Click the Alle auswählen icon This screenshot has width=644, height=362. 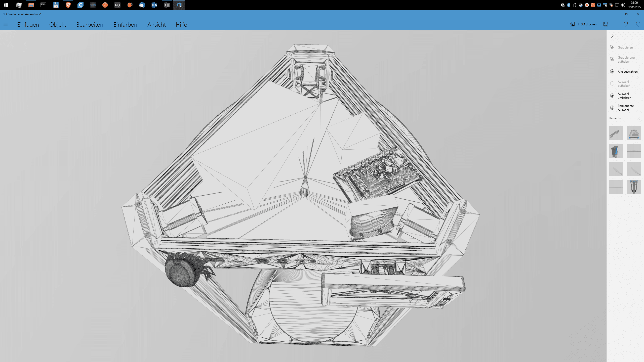[x=612, y=72]
